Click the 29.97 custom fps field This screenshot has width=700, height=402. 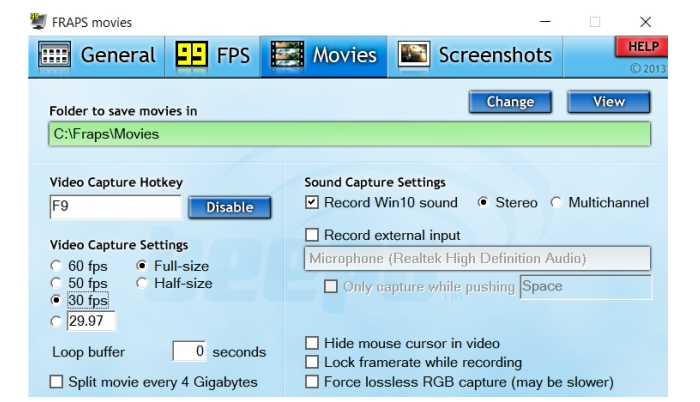coord(91,321)
